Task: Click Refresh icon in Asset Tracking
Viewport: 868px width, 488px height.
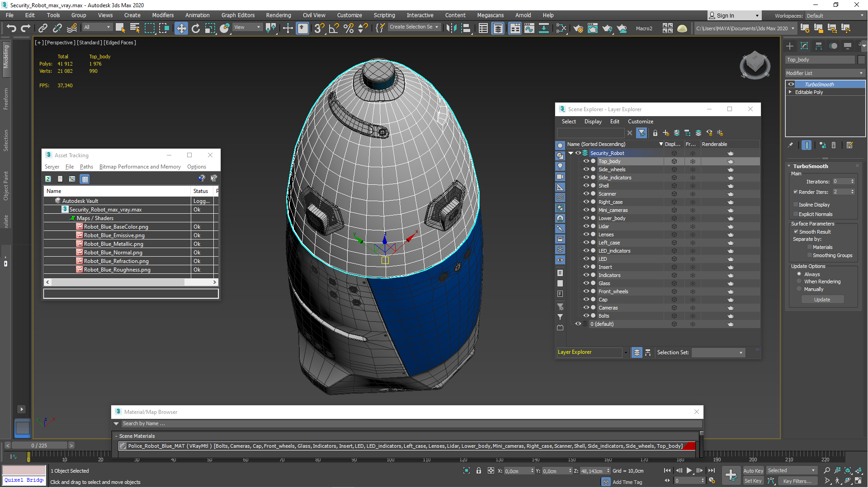Action: [48, 179]
